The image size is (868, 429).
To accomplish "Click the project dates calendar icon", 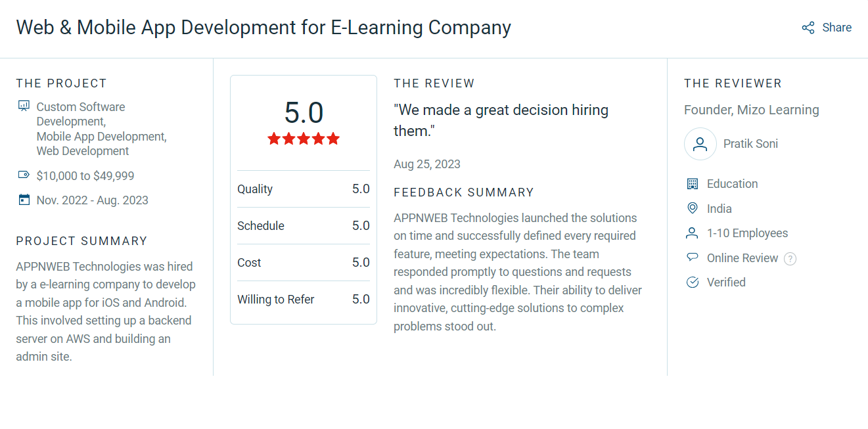I will pos(24,200).
